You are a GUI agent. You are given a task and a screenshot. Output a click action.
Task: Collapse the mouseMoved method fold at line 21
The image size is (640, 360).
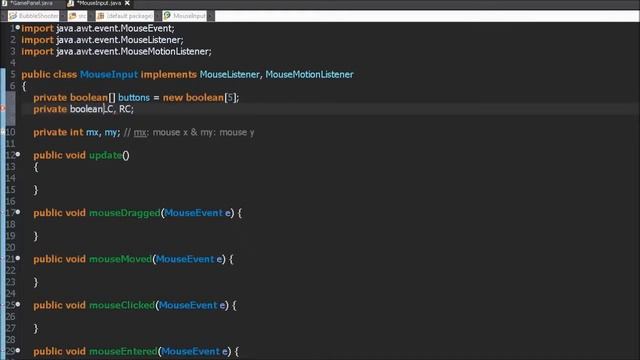click(x=18, y=258)
